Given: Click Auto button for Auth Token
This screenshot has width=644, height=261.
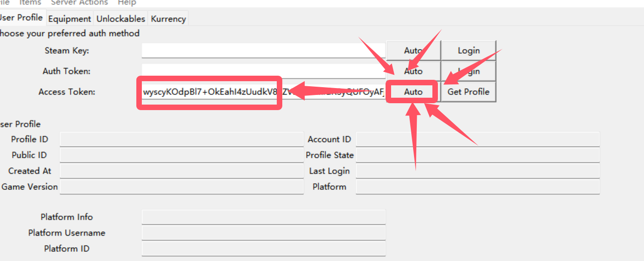Looking at the screenshot, I should 413,71.
